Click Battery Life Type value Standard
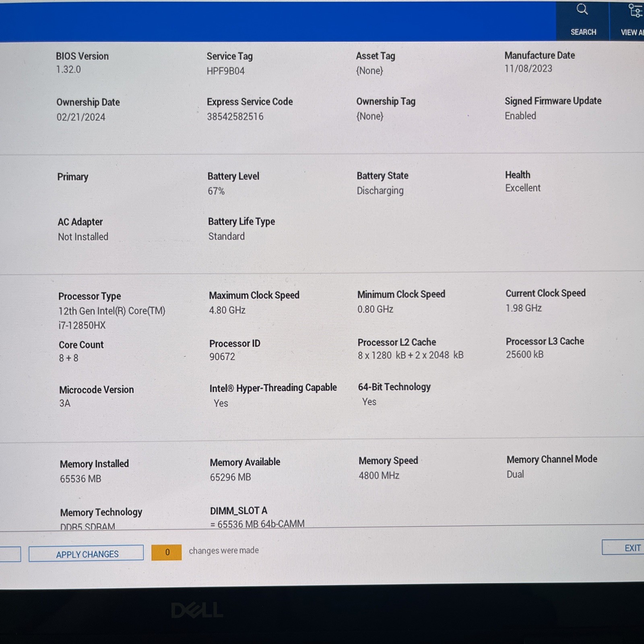The height and width of the screenshot is (644, 644). pos(227,236)
